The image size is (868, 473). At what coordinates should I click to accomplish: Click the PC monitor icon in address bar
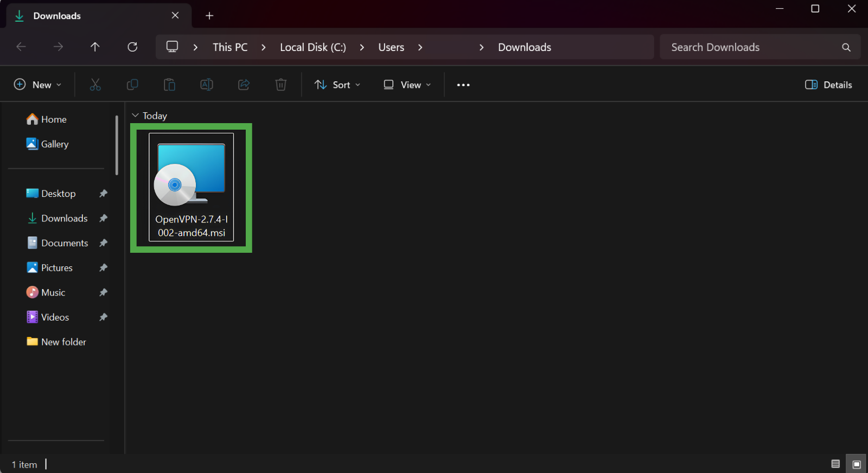point(172,47)
